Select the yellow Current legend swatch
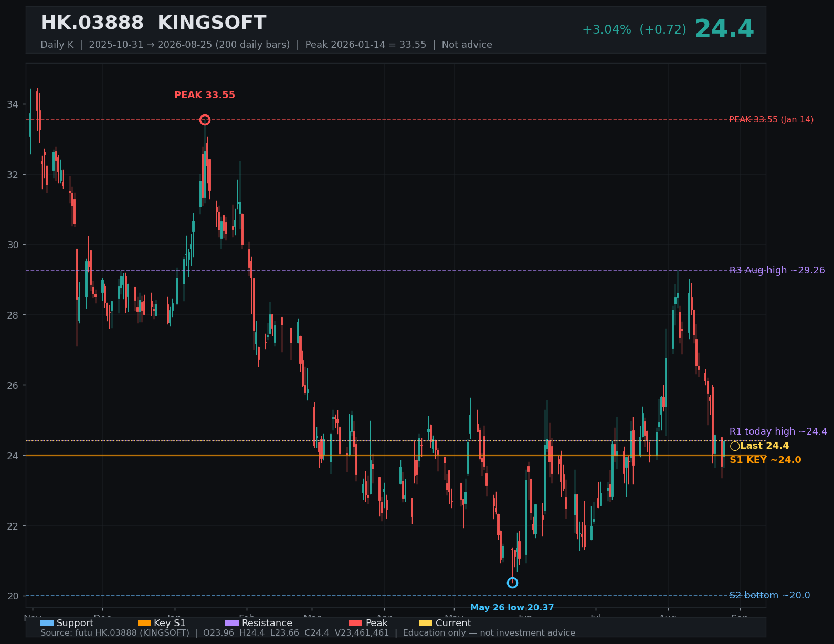This screenshot has width=834, height=644. 426,624
